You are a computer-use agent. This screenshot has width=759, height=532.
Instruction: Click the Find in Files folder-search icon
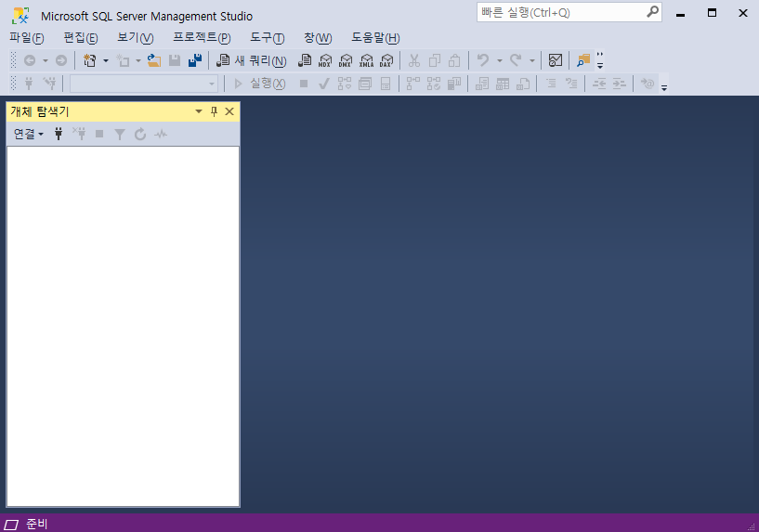pos(583,60)
